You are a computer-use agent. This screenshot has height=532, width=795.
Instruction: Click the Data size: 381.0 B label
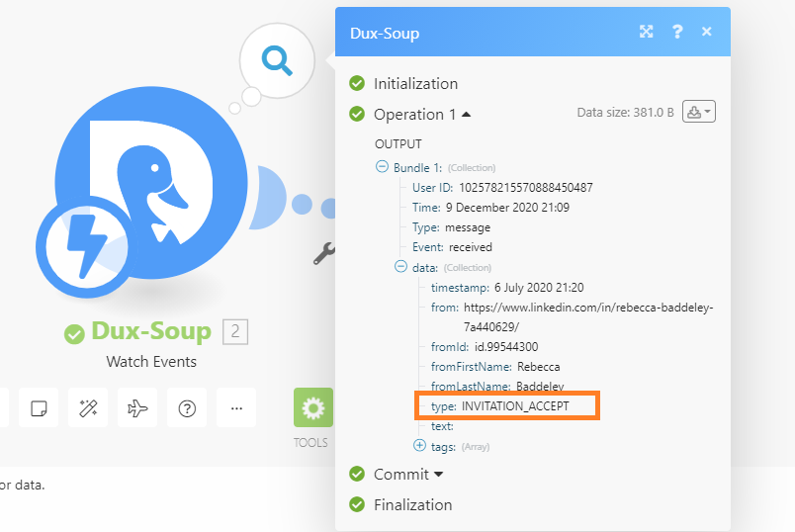pos(625,113)
